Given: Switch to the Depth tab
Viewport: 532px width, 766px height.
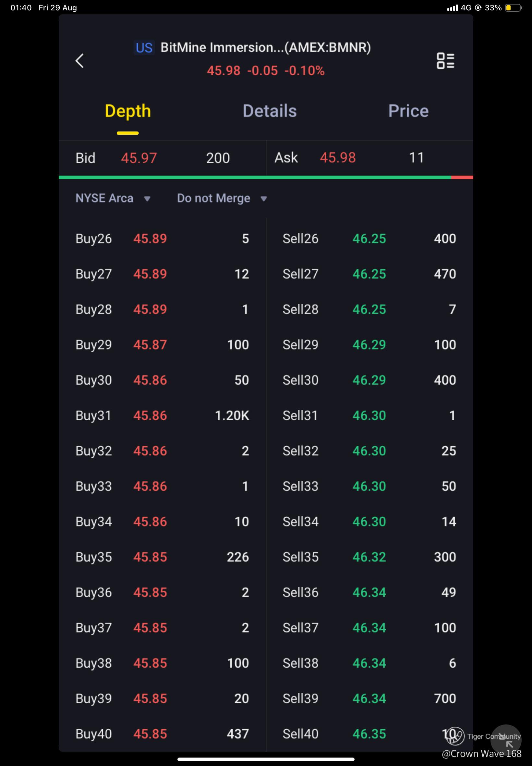Looking at the screenshot, I should 128,111.
